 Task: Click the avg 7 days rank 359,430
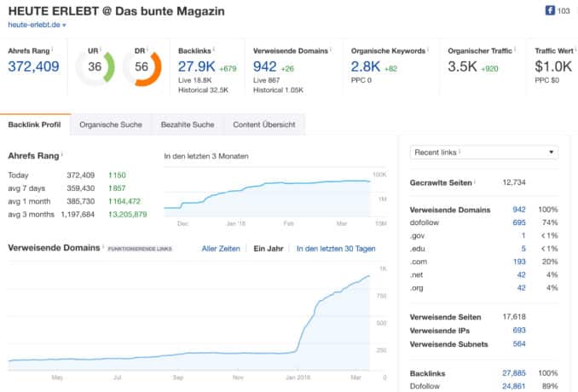(x=80, y=188)
